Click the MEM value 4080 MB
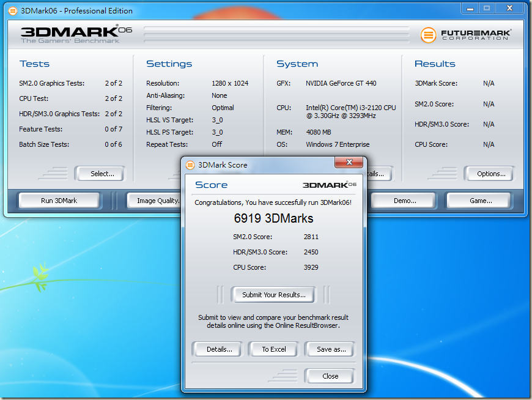This screenshot has height=400, width=532. [319, 132]
